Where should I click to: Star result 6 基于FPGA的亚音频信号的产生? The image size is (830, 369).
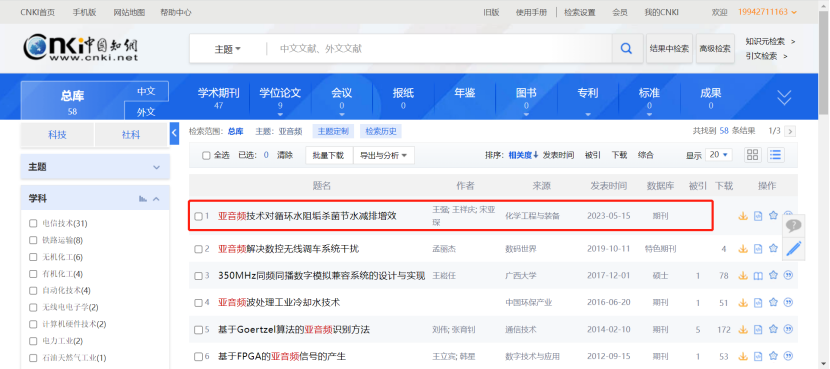773,356
